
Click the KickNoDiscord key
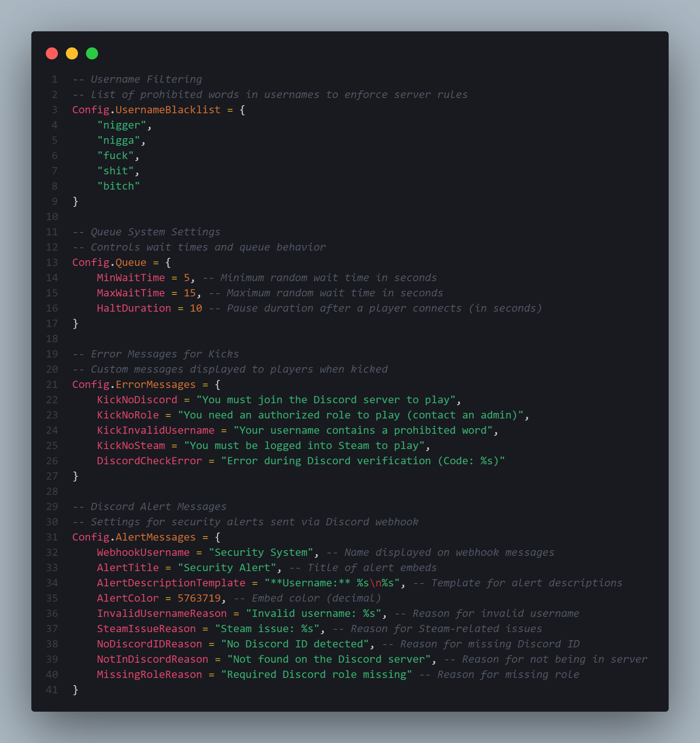[x=137, y=400]
